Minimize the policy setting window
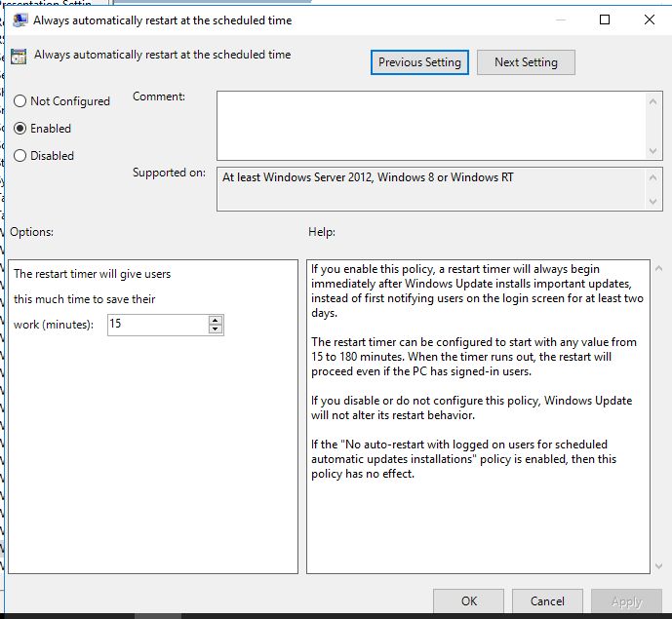The image size is (672, 619). pyautogui.click(x=560, y=19)
